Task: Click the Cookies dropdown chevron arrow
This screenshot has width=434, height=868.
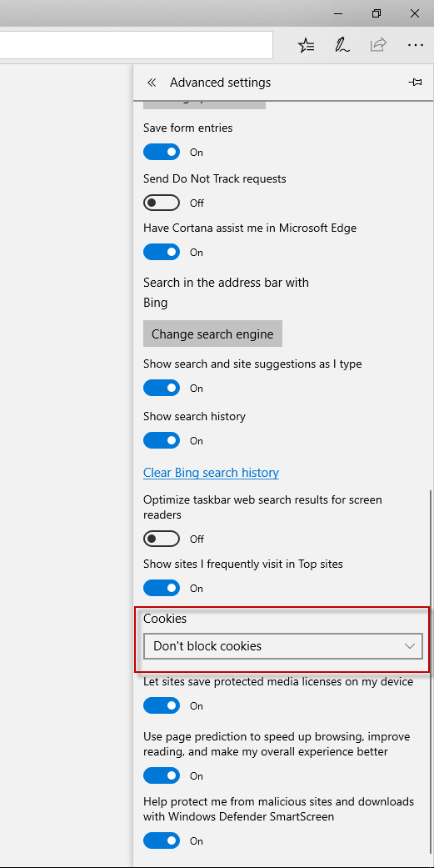Action: 410,646
